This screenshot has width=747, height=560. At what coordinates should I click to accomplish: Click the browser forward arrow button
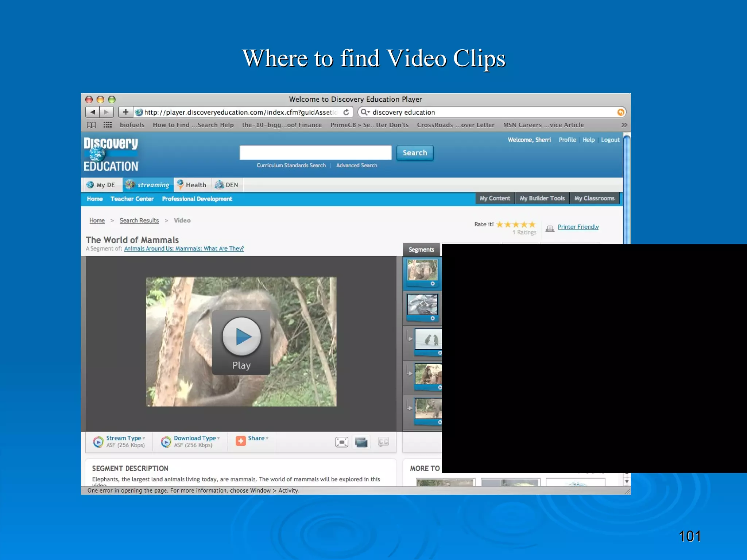107,112
